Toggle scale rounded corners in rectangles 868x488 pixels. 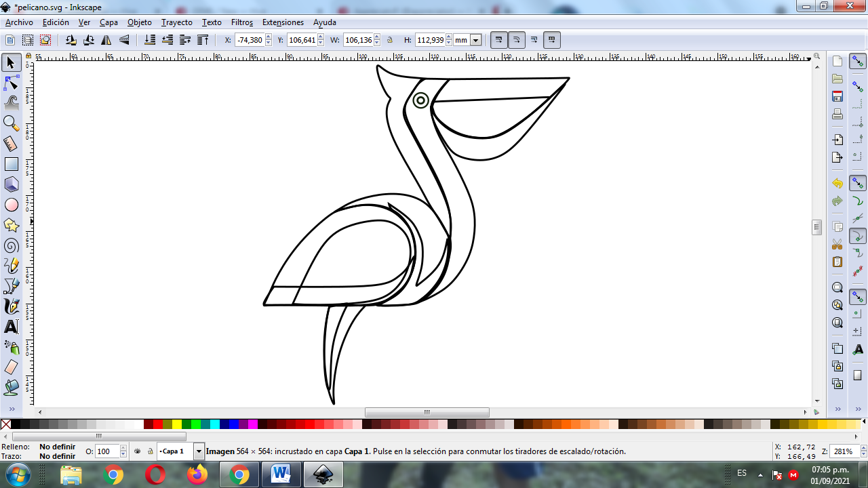coord(517,40)
